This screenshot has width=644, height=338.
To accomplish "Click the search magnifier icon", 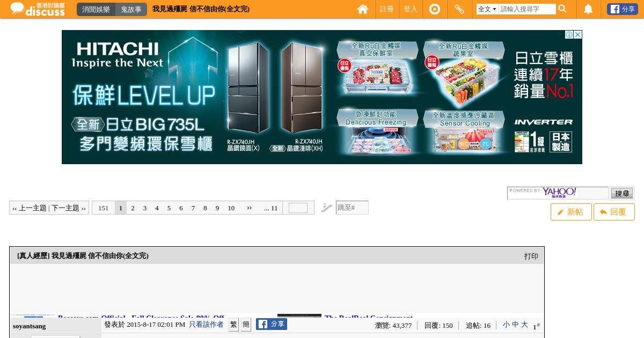I will click(x=562, y=9).
